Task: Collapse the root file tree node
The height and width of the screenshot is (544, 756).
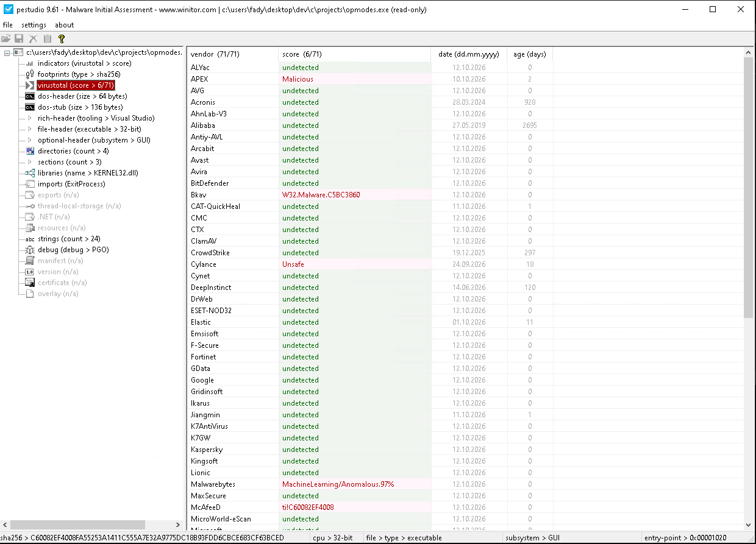Action: pyautogui.click(x=7, y=52)
